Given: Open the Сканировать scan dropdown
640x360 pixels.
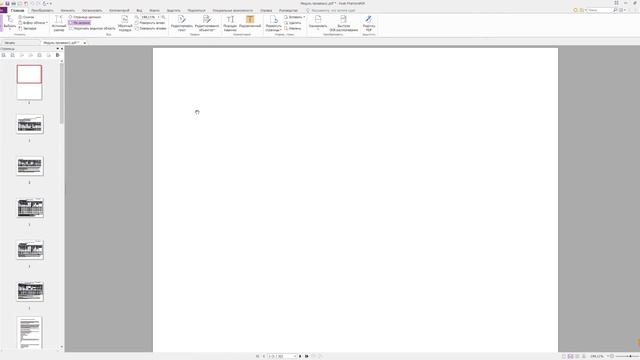Looking at the screenshot, I should tap(318, 23).
